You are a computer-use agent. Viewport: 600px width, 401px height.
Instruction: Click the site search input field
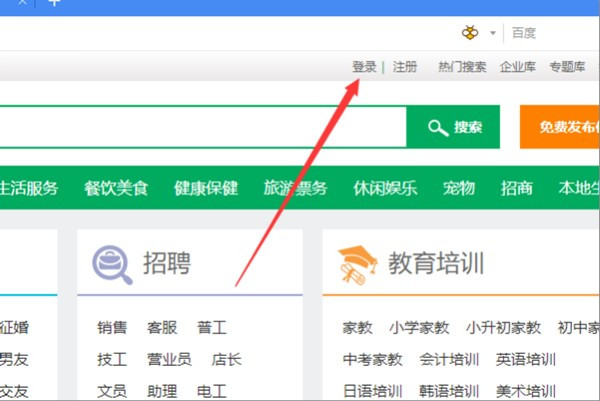click(x=203, y=127)
